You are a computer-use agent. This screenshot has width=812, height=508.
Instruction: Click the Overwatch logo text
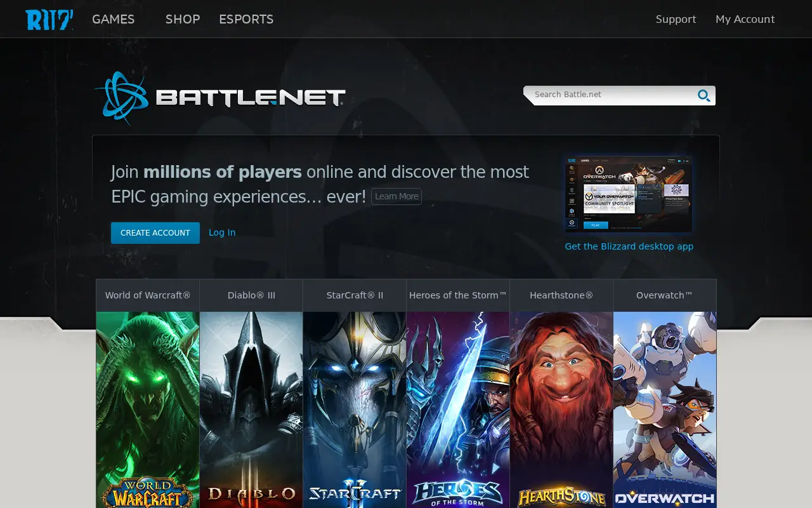pos(665,499)
